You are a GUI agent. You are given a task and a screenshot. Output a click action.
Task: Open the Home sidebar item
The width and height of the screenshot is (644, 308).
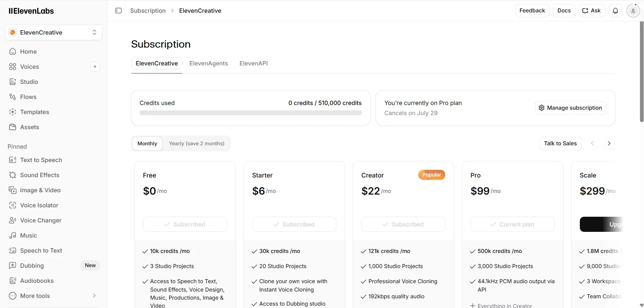point(53,52)
